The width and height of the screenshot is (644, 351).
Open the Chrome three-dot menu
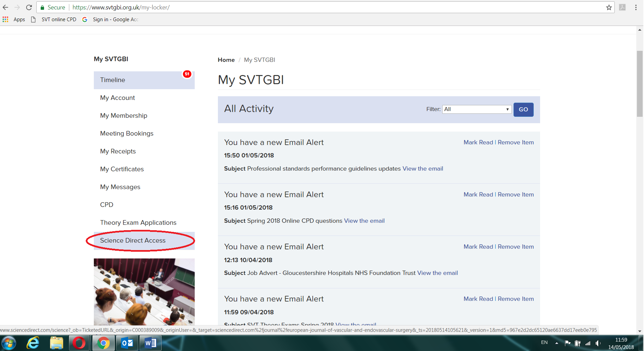pyautogui.click(x=636, y=7)
